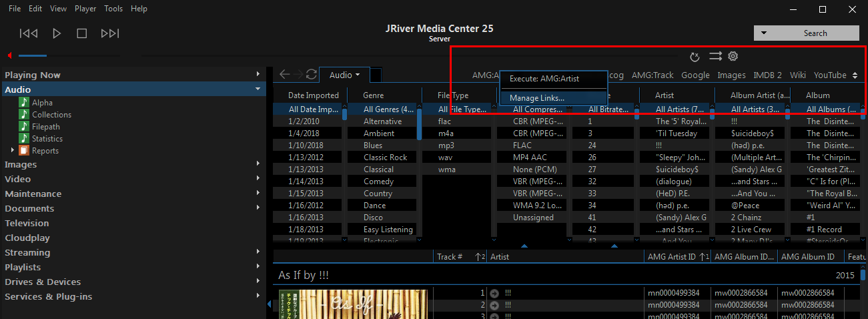
Task: Click the Next track button
Action: 110,33
